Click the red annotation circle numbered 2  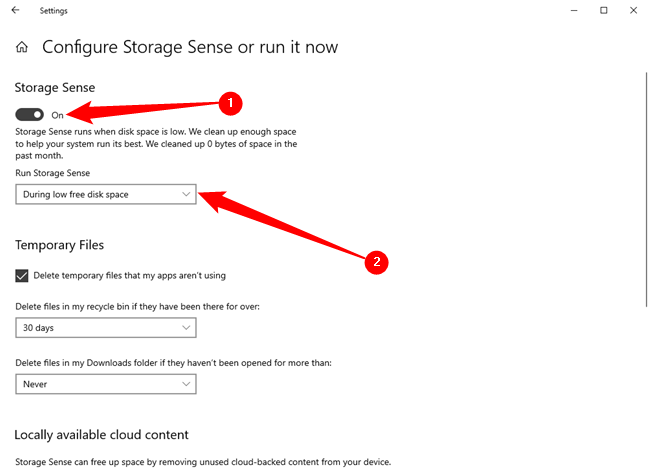(x=376, y=263)
